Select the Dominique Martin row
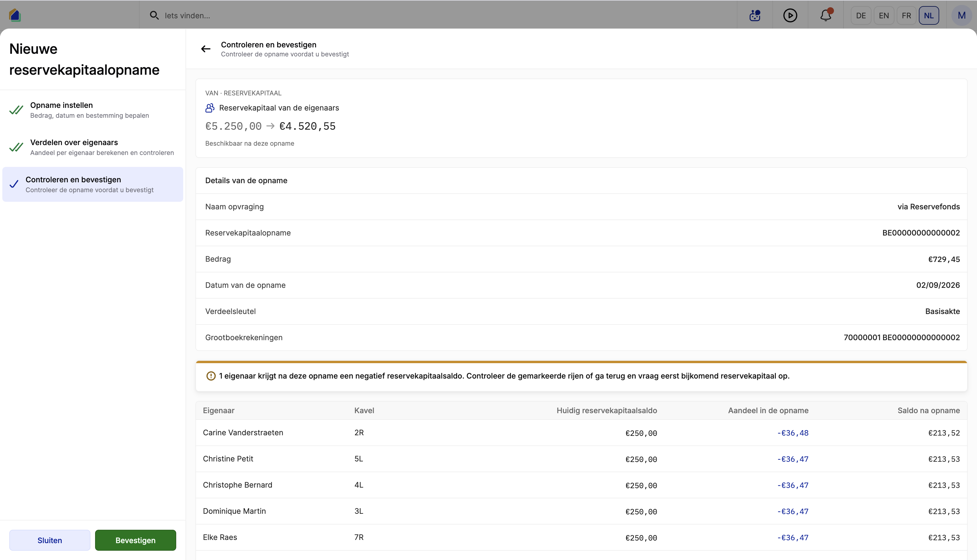 point(581,511)
